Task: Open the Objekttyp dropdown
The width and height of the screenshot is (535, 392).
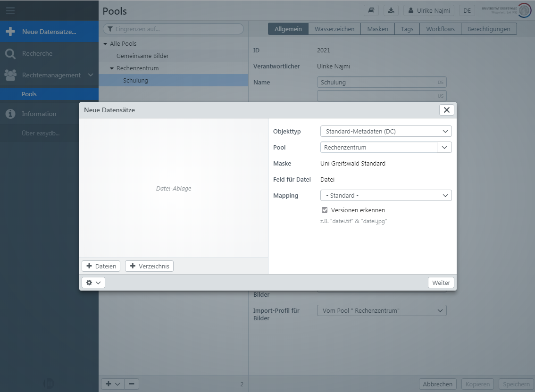Action: click(385, 131)
